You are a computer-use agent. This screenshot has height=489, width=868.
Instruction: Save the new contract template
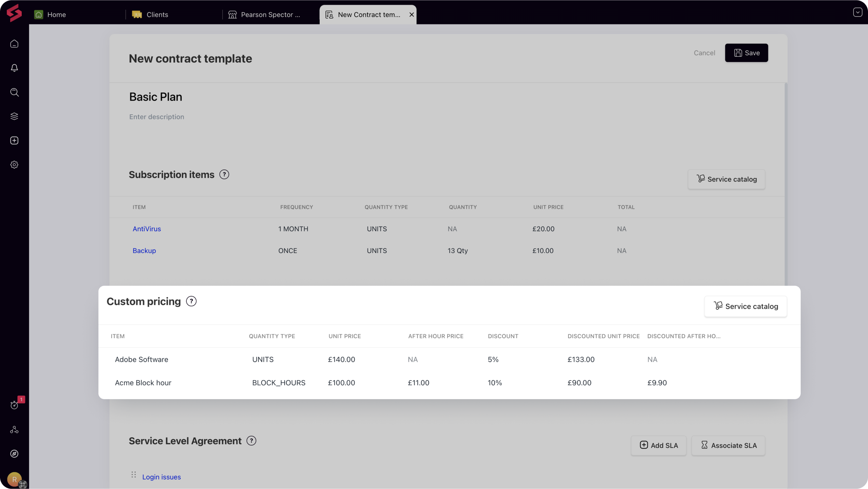click(x=746, y=52)
